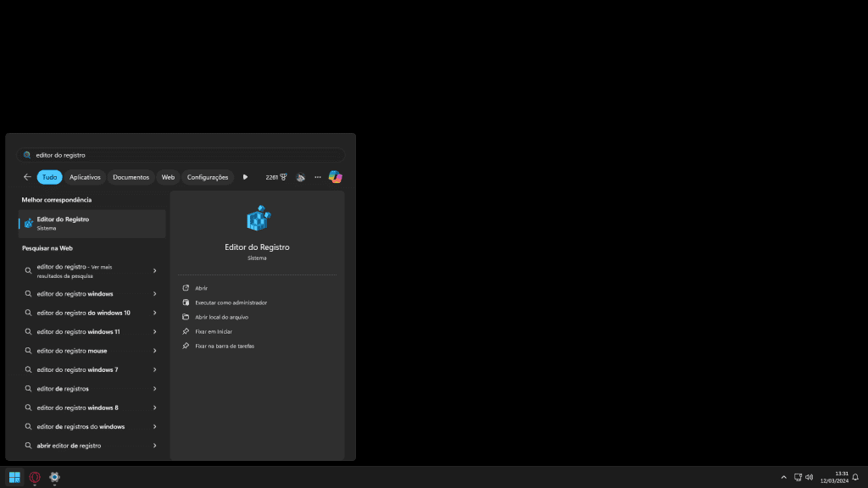Viewport: 868px width, 488px height.
Task: Choose Executar como administrador
Action: (x=231, y=302)
